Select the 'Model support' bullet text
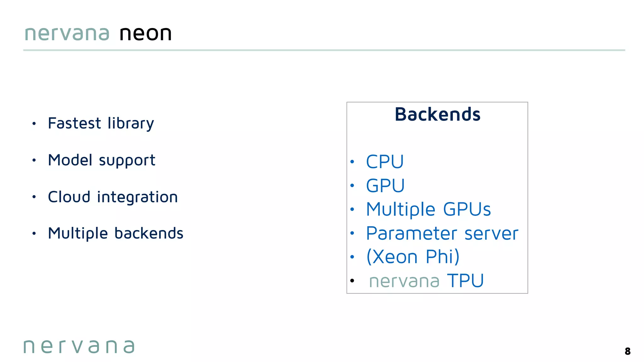644x362 pixels. pyautogui.click(x=101, y=160)
